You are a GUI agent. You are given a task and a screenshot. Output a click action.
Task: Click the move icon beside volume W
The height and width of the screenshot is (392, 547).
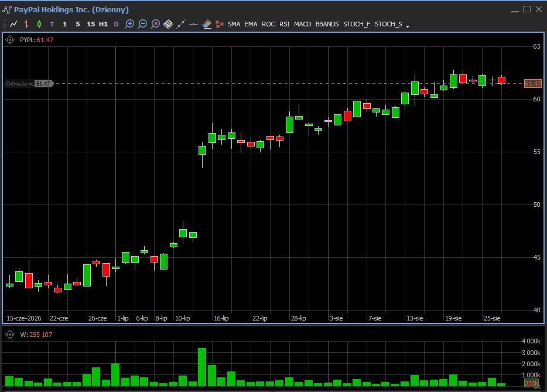click(10, 335)
